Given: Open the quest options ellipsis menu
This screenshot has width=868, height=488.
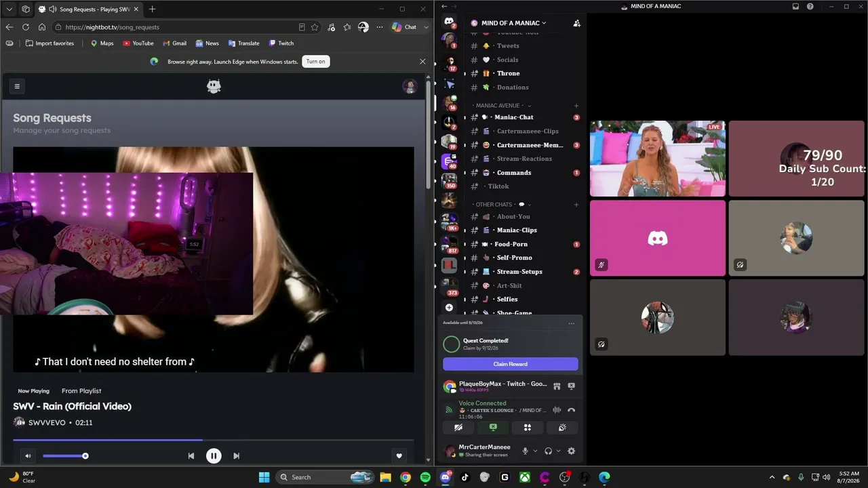Looking at the screenshot, I should (x=572, y=323).
